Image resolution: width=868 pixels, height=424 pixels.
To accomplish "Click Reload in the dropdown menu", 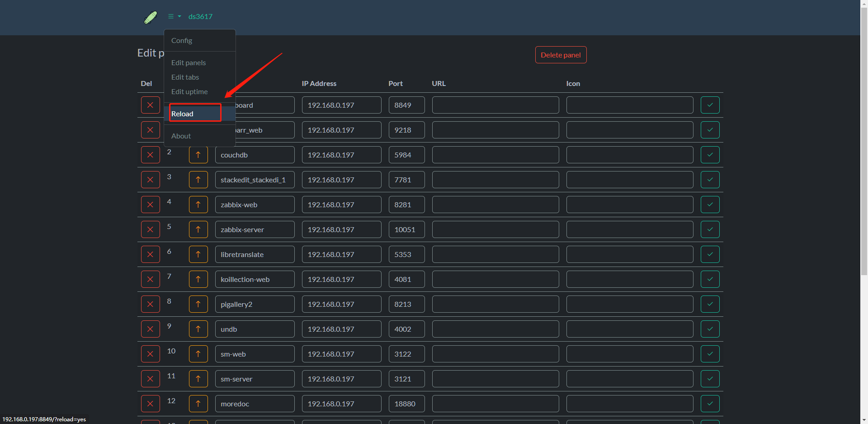I will point(199,114).
